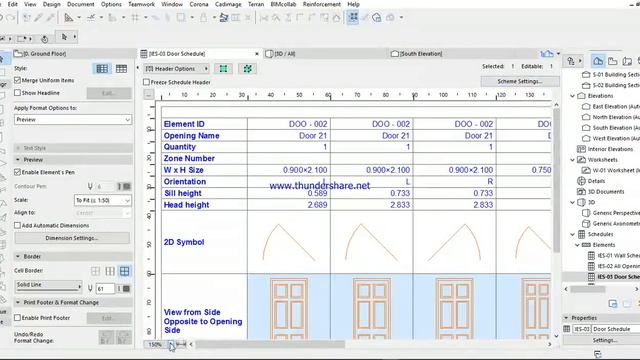Toggle Merge Uniform Items checkbox
The image size is (640, 360).
click(x=17, y=80)
